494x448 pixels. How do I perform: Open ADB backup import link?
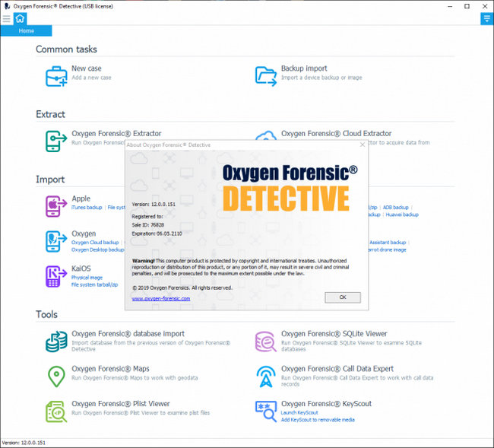tap(395, 208)
